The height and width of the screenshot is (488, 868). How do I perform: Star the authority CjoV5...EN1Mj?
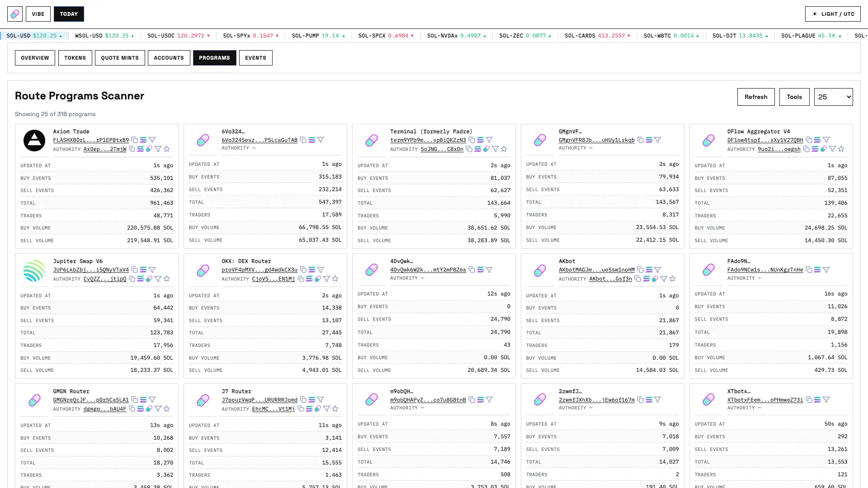(335, 279)
